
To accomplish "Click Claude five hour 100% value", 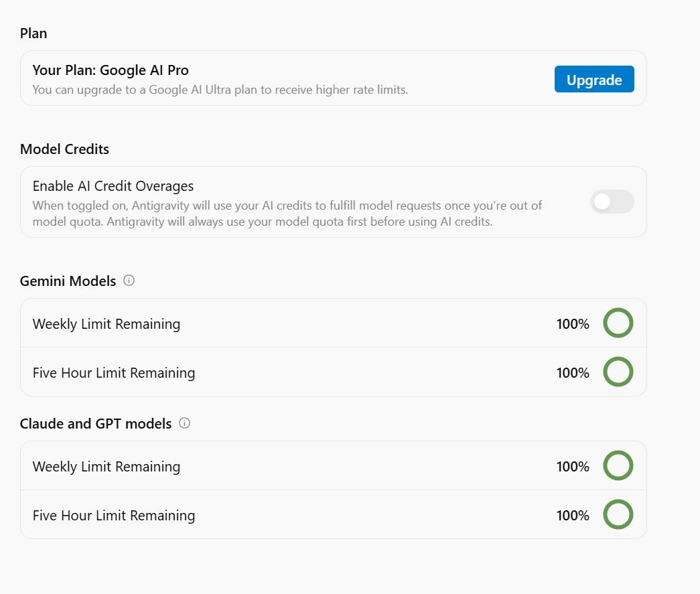I will [x=572, y=516].
